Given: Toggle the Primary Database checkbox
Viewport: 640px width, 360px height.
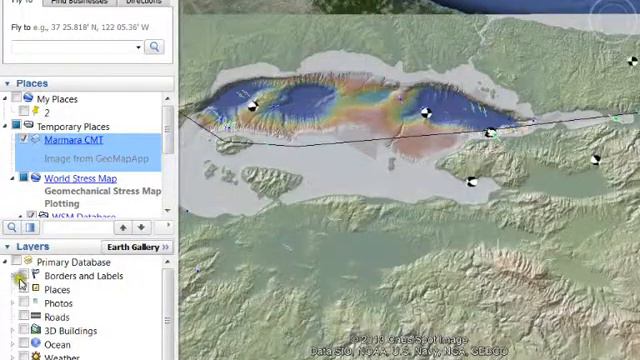Looking at the screenshot, I should pyautogui.click(x=16, y=260).
